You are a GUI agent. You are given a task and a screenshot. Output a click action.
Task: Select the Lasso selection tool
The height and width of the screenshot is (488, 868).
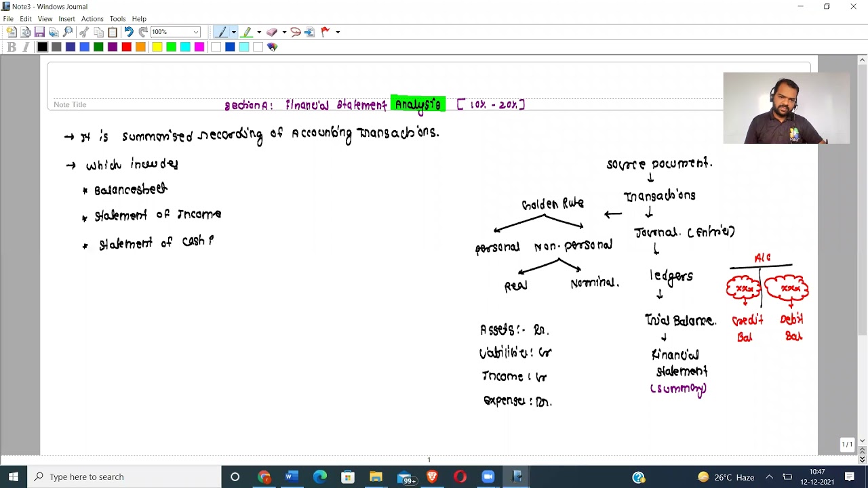(296, 32)
